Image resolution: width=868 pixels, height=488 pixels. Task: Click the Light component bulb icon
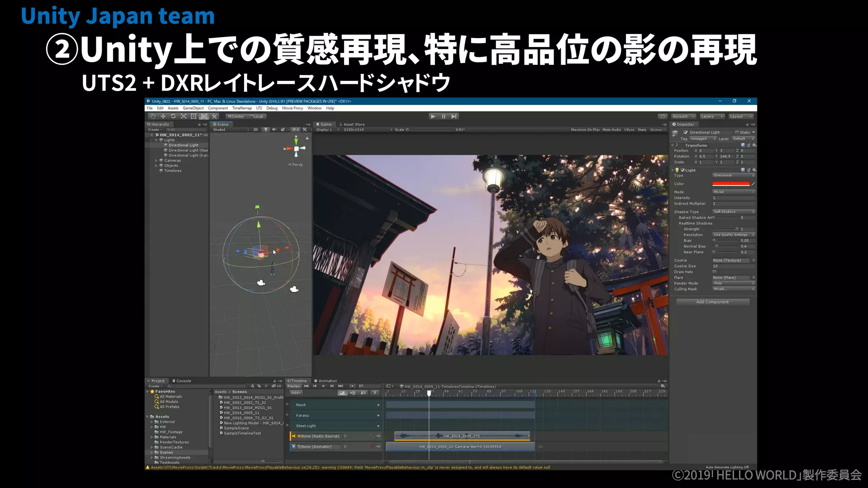tap(677, 170)
